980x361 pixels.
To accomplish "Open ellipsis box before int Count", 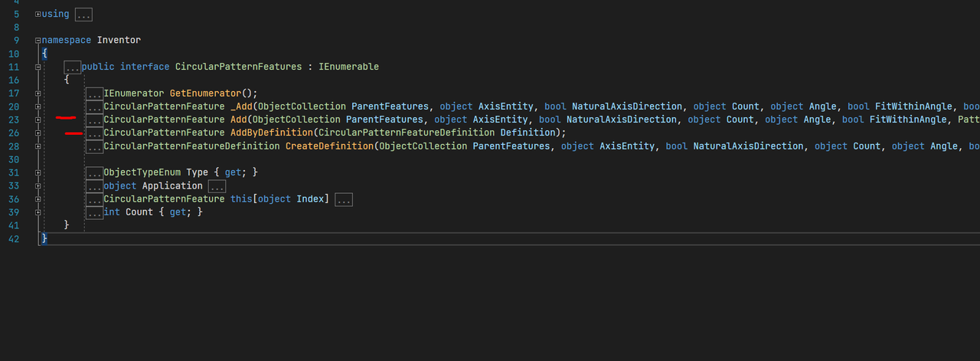I will click(x=94, y=212).
